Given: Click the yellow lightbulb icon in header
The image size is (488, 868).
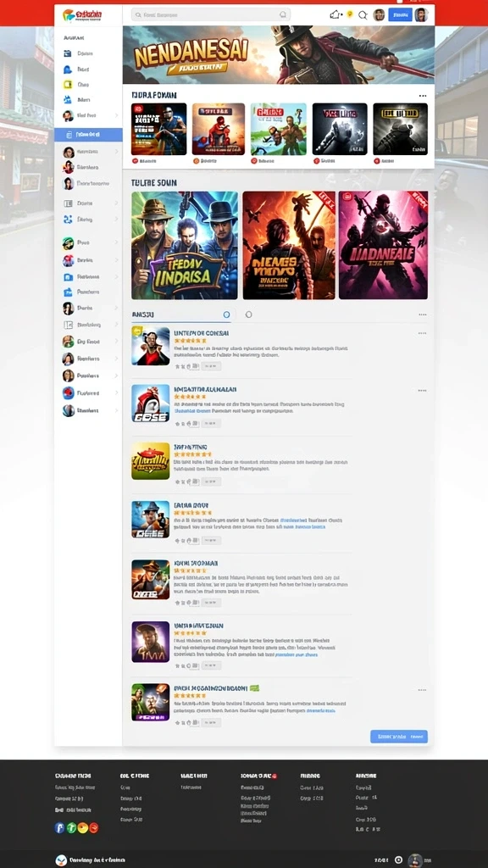Looking at the screenshot, I should click(350, 14).
